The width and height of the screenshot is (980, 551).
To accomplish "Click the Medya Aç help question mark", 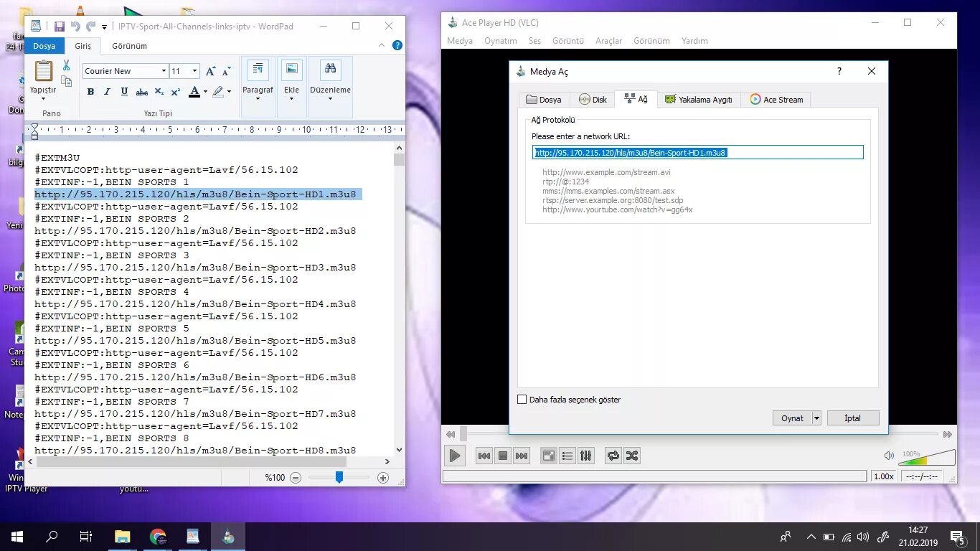I will [839, 71].
